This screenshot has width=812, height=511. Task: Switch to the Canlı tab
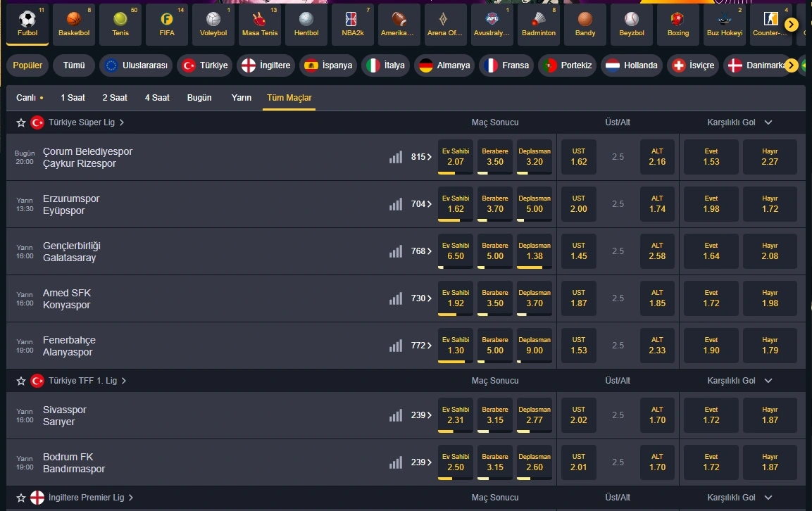coord(30,97)
